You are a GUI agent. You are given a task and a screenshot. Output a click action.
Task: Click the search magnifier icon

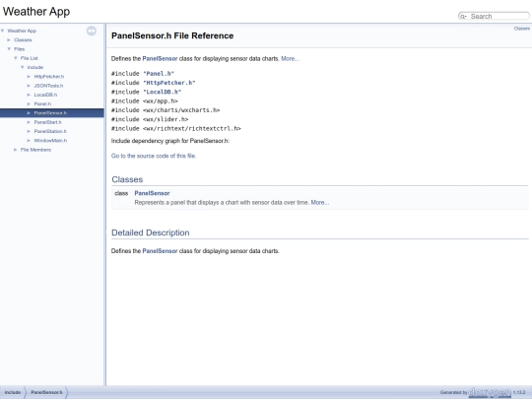point(463,17)
